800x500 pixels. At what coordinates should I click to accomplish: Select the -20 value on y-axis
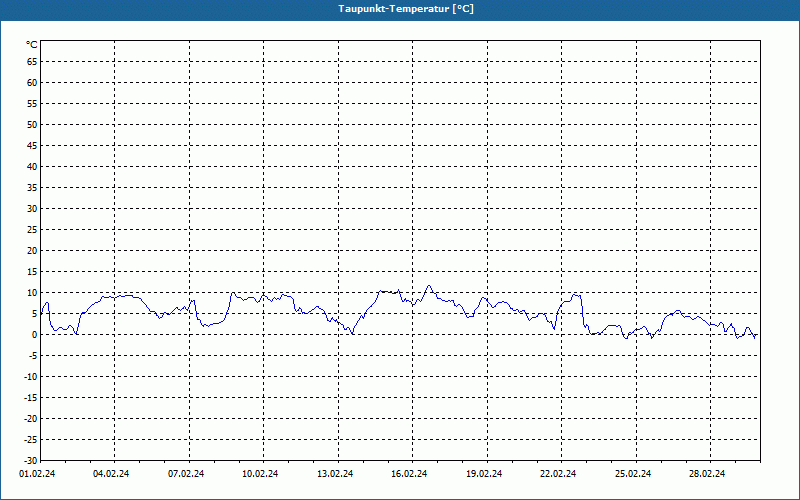[31, 418]
